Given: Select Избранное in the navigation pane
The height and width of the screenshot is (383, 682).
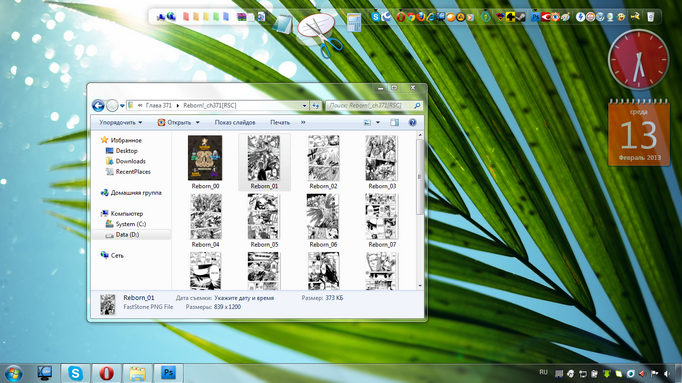Looking at the screenshot, I should (x=121, y=140).
